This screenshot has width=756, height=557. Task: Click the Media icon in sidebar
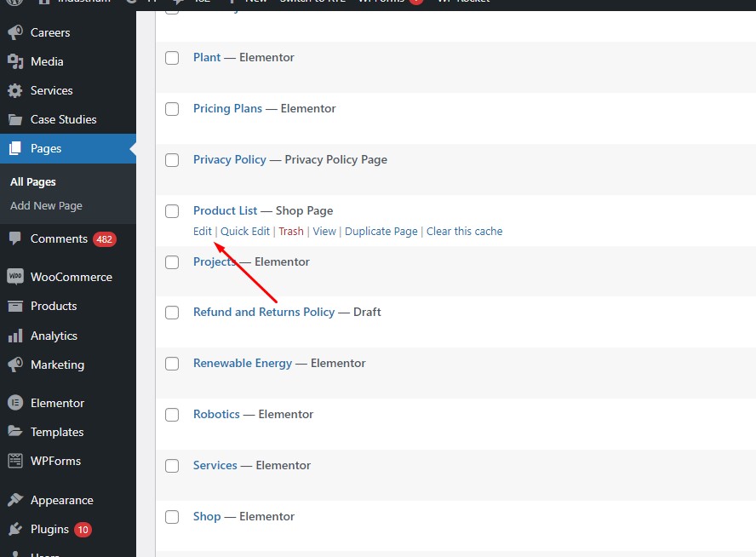click(15, 61)
